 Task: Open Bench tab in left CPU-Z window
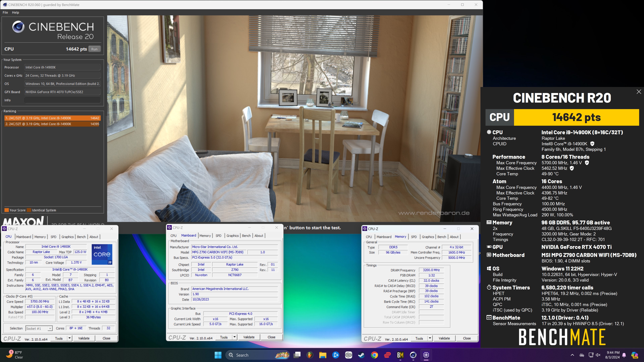[x=81, y=237]
